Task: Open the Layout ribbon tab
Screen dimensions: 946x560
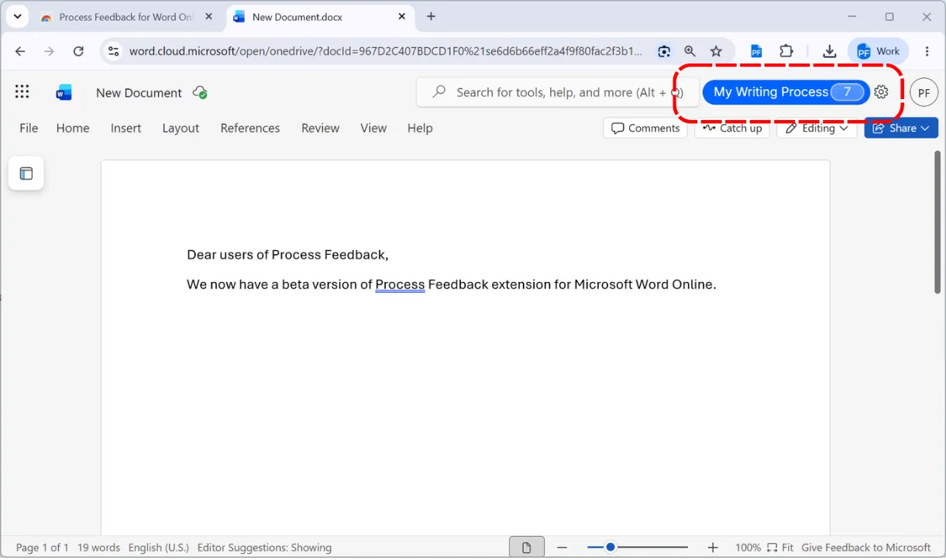Action: point(181,128)
